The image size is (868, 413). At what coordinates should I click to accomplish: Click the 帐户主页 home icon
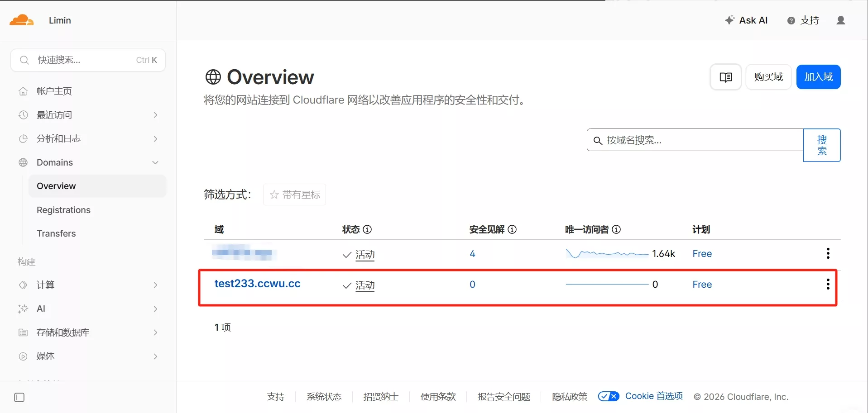pyautogui.click(x=23, y=91)
